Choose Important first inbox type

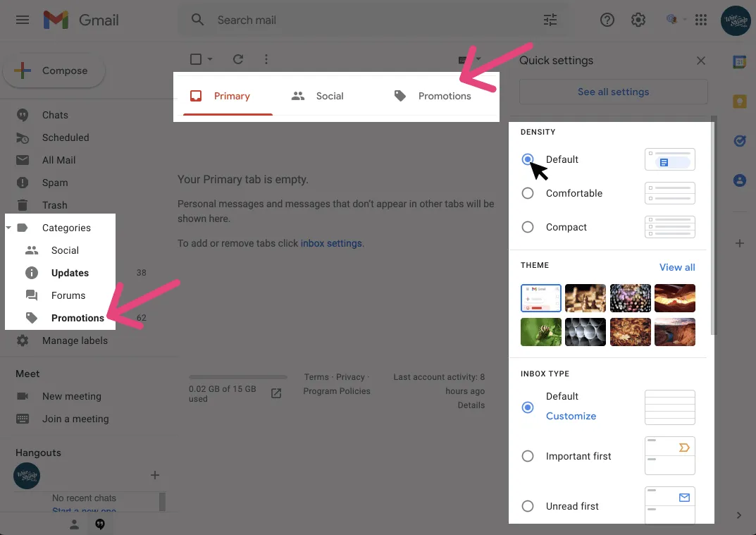coord(528,456)
